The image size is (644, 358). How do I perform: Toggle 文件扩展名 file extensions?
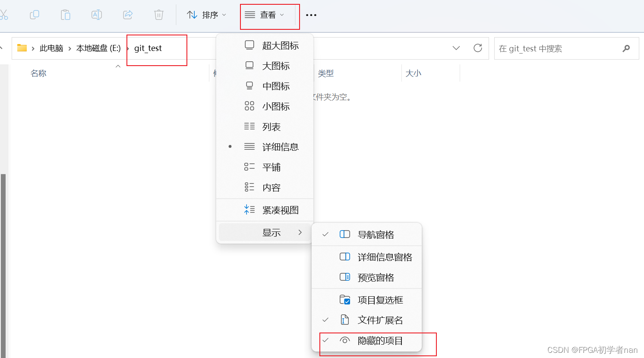pos(366,320)
